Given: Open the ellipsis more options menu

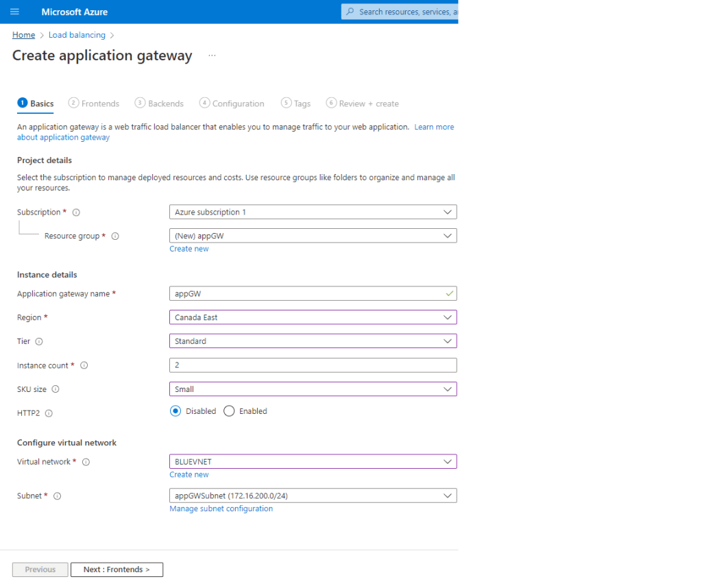Looking at the screenshot, I should pos(212,56).
